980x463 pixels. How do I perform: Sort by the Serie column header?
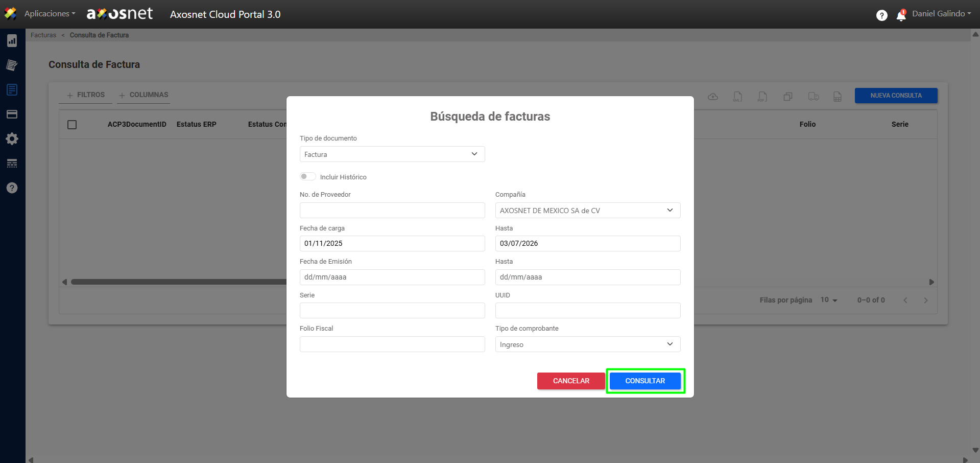[x=900, y=125]
